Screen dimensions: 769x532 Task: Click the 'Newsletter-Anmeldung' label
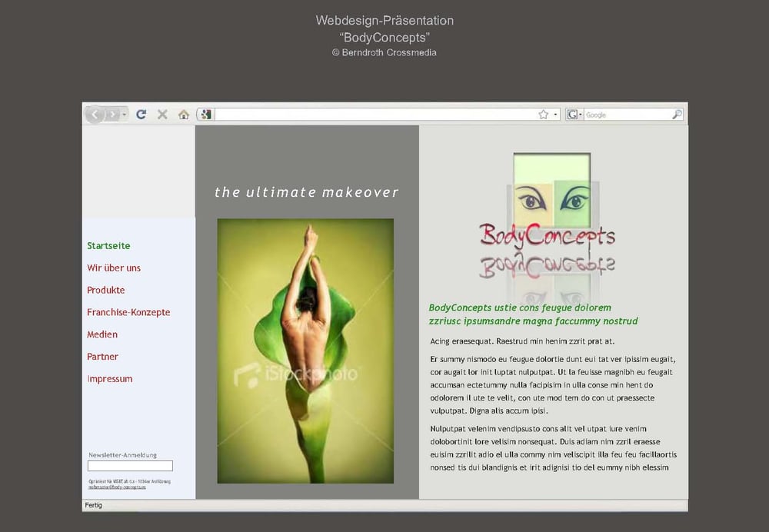click(122, 455)
